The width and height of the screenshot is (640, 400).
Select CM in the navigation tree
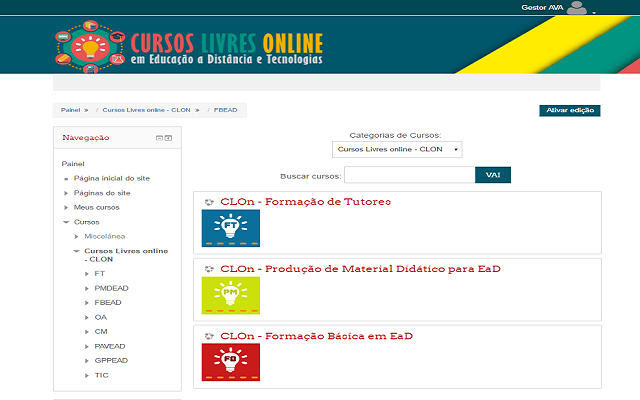click(101, 331)
